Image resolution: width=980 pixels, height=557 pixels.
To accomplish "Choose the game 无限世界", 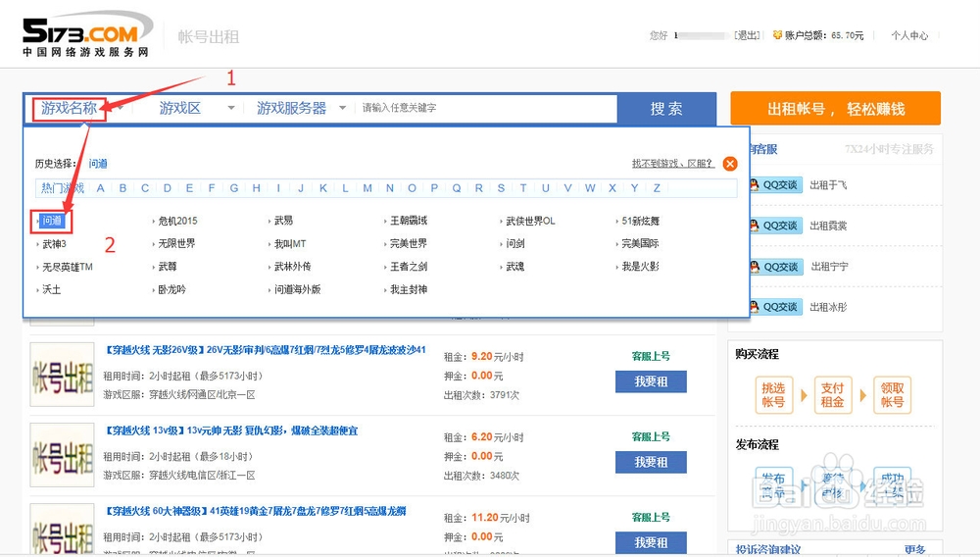I will pos(176,243).
